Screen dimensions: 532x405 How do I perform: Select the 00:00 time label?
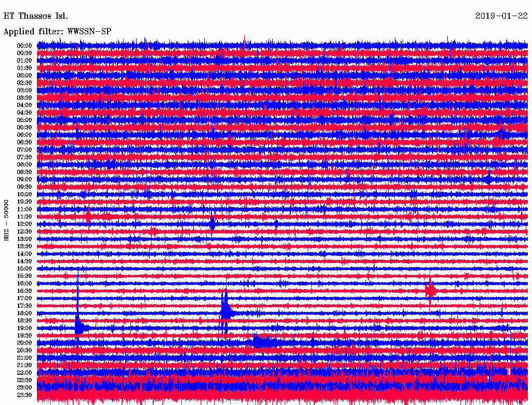[24, 46]
